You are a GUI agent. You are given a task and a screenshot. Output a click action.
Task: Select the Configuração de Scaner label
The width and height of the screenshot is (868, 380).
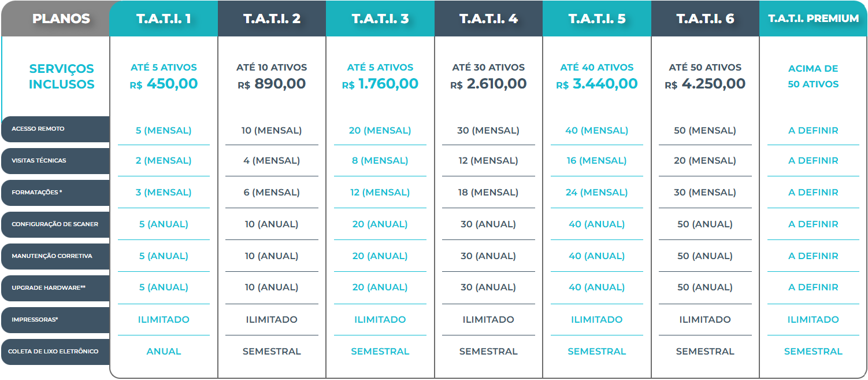point(55,224)
